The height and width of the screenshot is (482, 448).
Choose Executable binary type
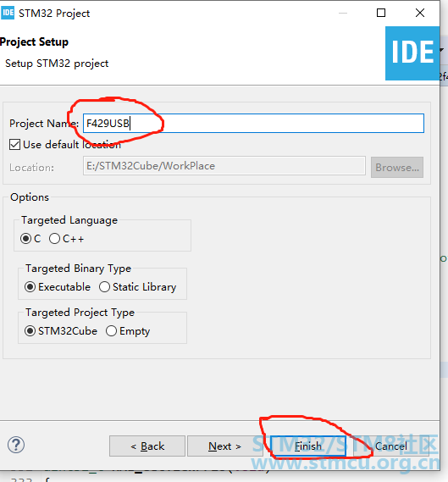click(30, 287)
